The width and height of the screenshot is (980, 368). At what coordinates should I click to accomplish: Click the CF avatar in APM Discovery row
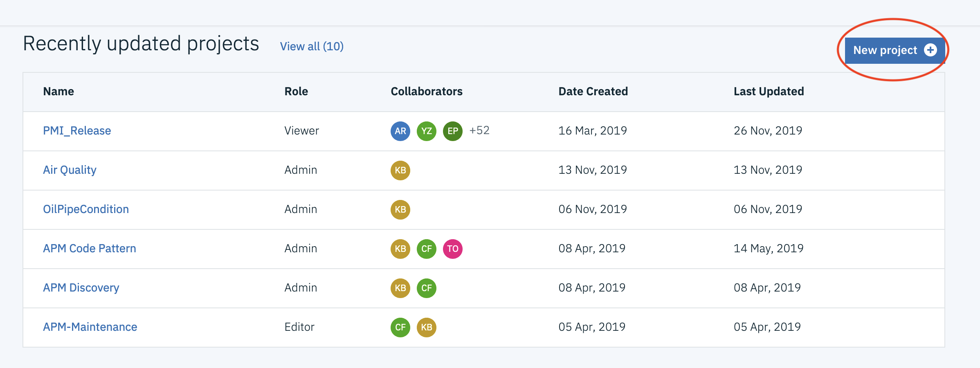click(x=427, y=288)
